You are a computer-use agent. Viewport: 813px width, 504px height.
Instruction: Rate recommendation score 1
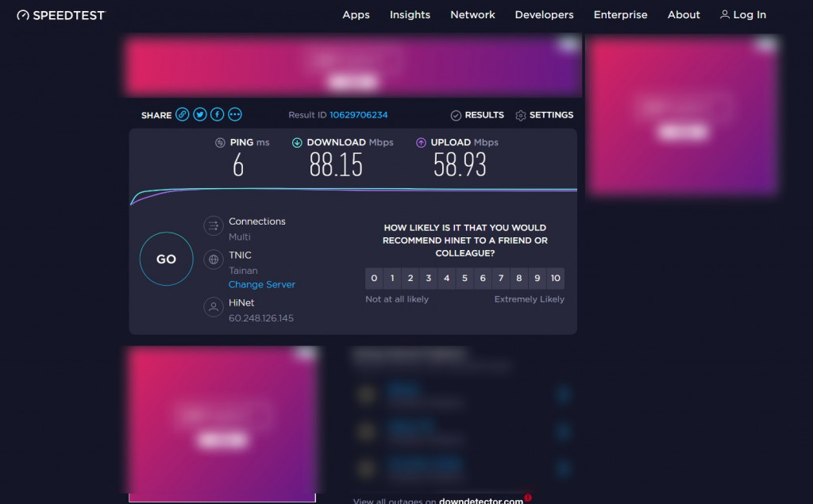392,279
